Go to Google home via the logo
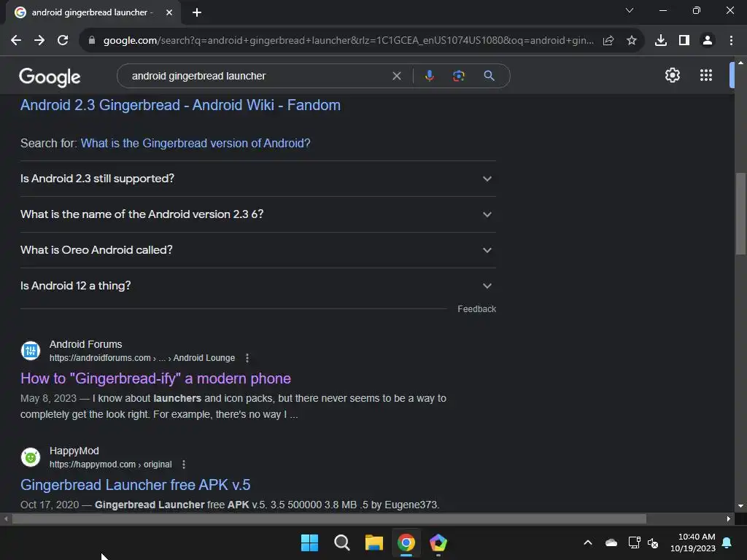The width and height of the screenshot is (747, 560). [x=50, y=77]
